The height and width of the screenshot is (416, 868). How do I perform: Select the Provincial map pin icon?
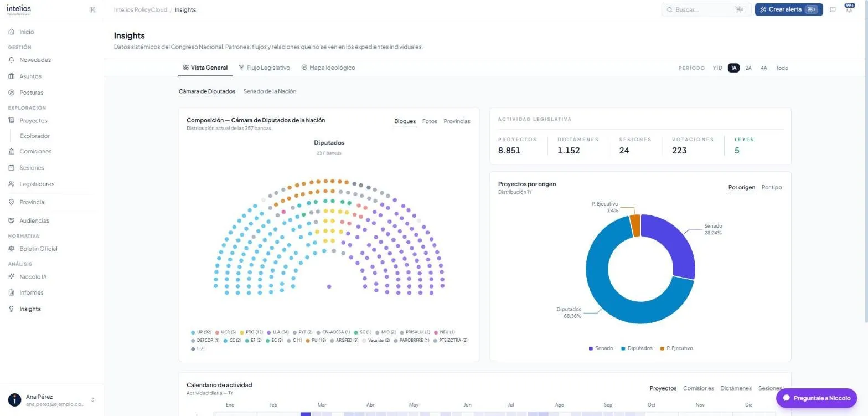coord(12,202)
